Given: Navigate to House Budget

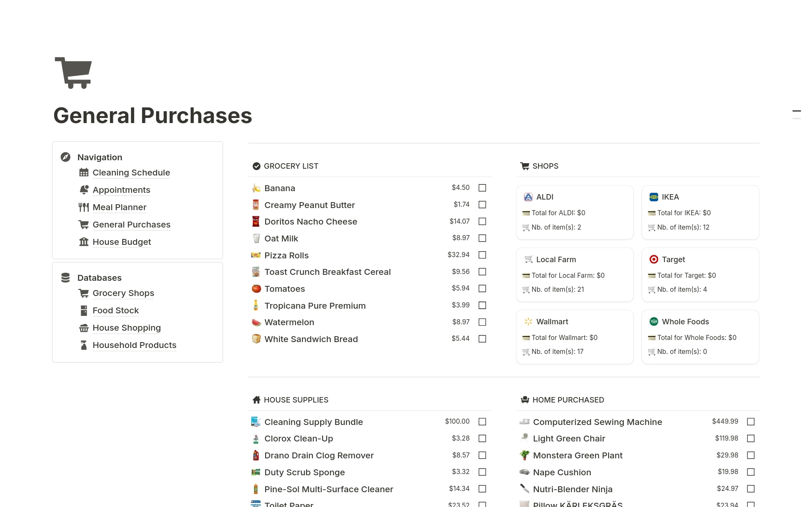Looking at the screenshot, I should coord(122,242).
